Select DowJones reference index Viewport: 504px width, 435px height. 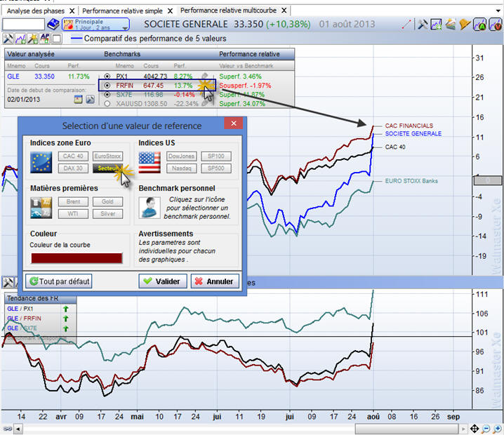coord(182,156)
